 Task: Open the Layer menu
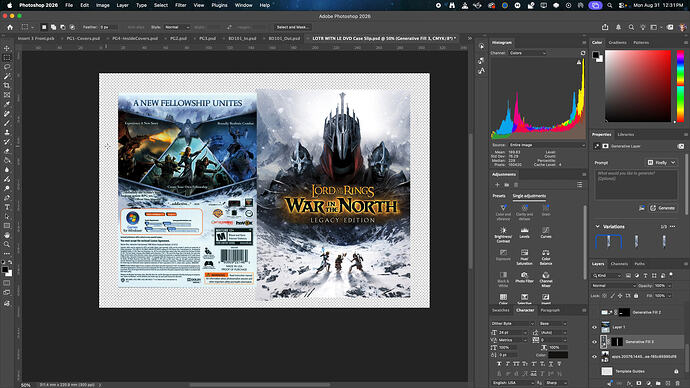[x=122, y=5]
